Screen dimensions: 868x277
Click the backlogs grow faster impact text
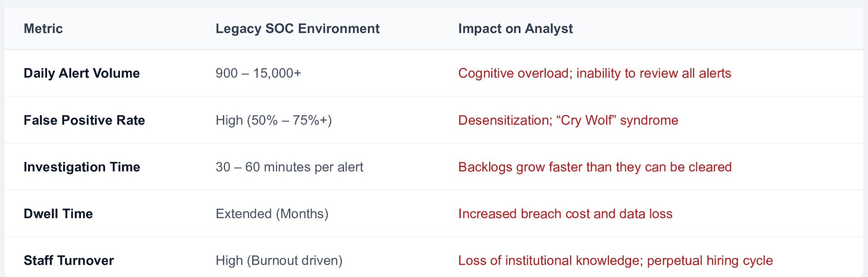[595, 167]
